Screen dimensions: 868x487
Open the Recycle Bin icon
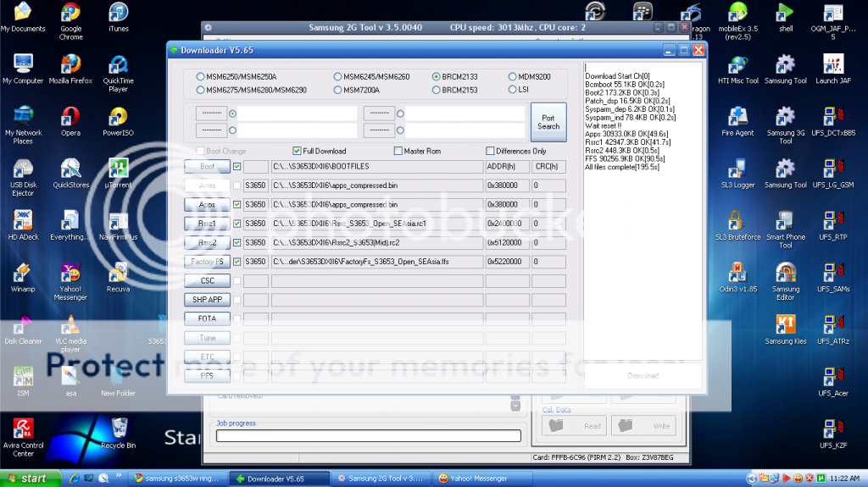(x=119, y=434)
